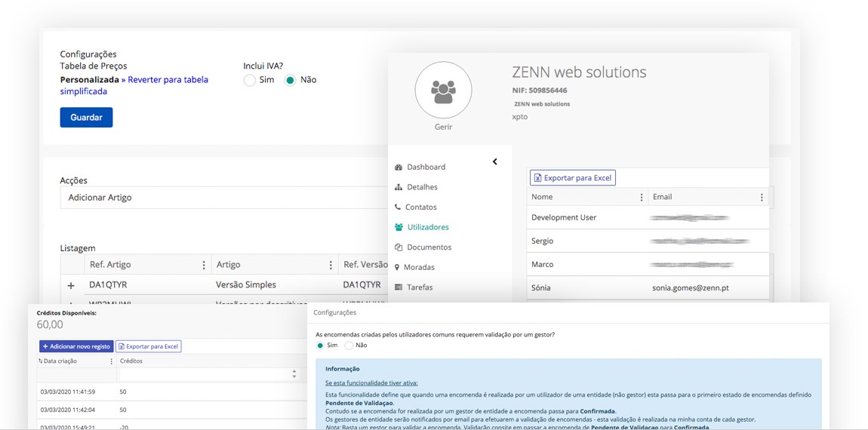Click the Utilizadores people icon
This screenshot has width=868, height=430.
pos(399,227)
